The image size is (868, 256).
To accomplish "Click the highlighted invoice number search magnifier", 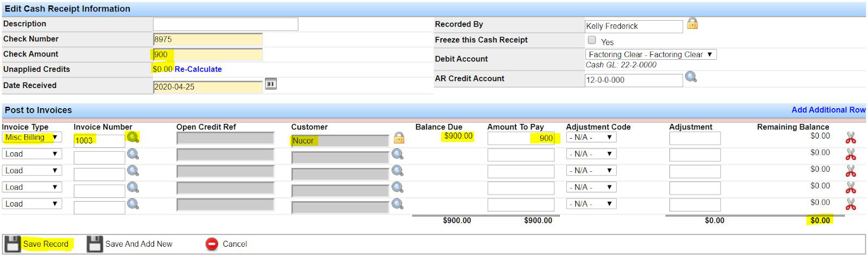I will click(133, 138).
